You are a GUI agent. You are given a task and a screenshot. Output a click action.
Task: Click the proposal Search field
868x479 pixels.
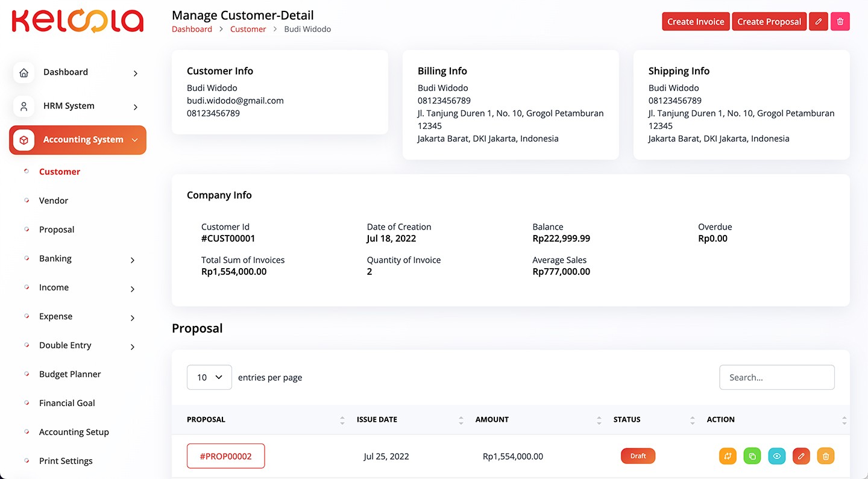pyautogui.click(x=776, y=377)
